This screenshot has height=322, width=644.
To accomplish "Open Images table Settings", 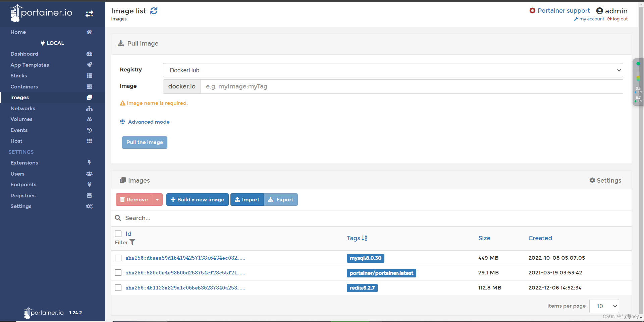I will [605, 181].
